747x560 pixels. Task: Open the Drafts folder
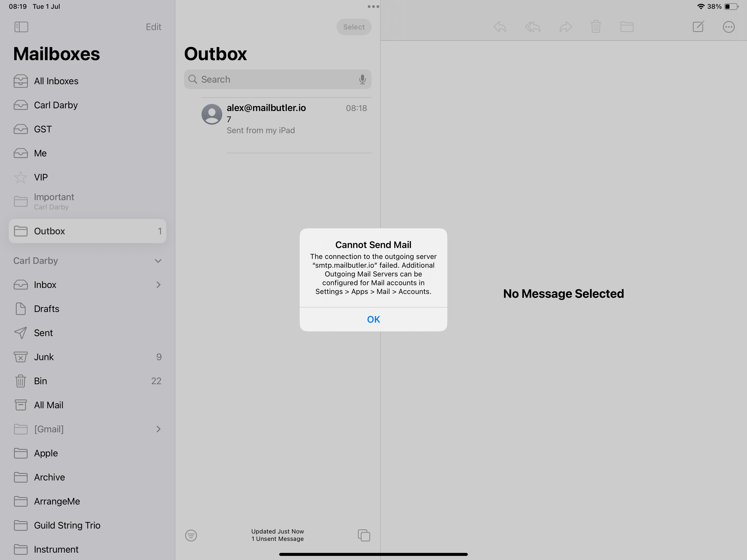[87, 309]
